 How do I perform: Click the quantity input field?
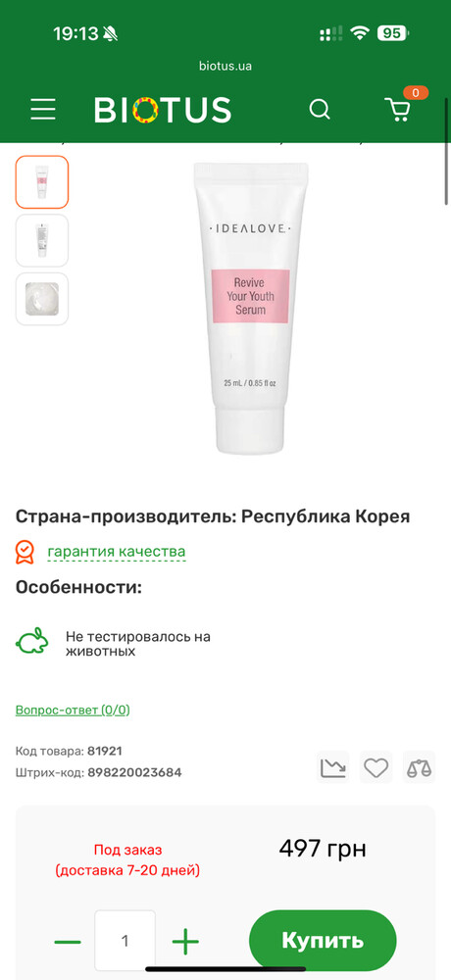(x=125, y=941)
